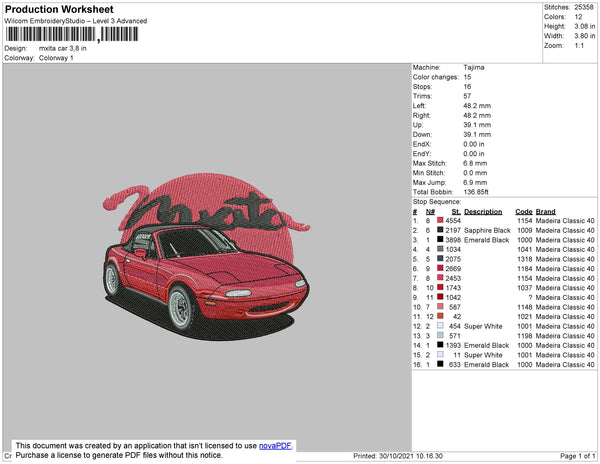600x464 pixels.
Task: Select the orange swatch for stop 11
Action: (x=441, y=316)
